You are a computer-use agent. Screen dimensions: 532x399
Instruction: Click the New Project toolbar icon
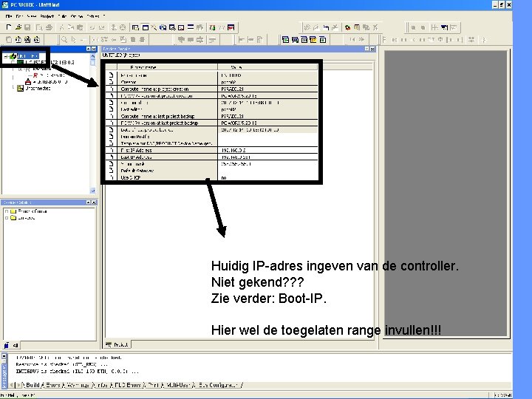9,27
